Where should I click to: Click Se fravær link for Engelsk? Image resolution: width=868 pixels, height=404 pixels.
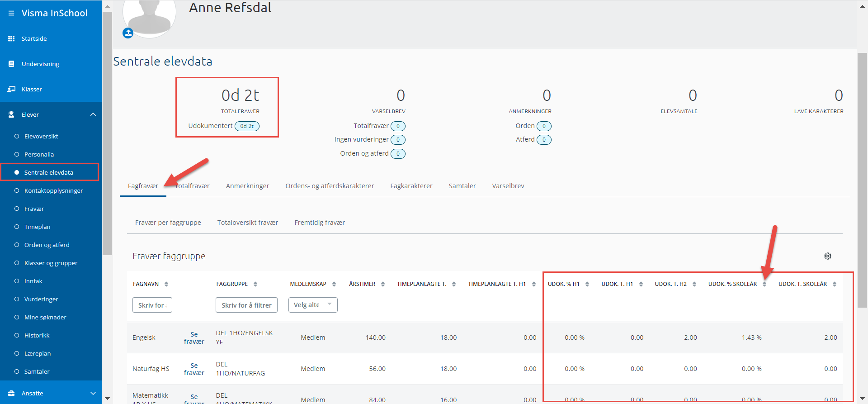coord(194,338)
